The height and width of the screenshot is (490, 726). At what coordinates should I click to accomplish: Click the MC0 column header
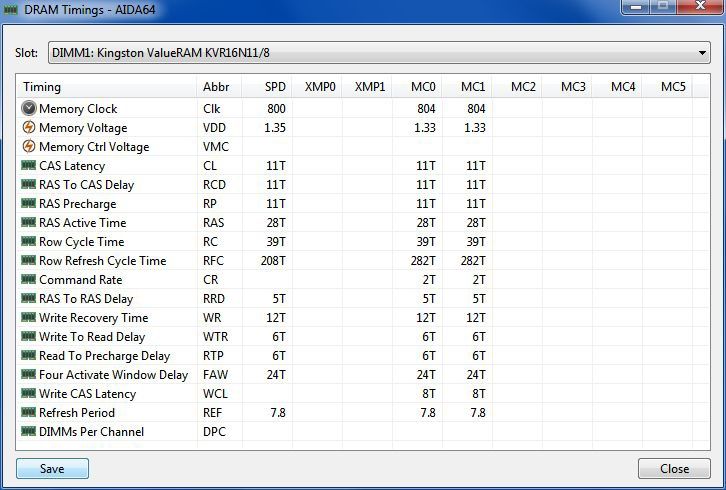point(417,87)
